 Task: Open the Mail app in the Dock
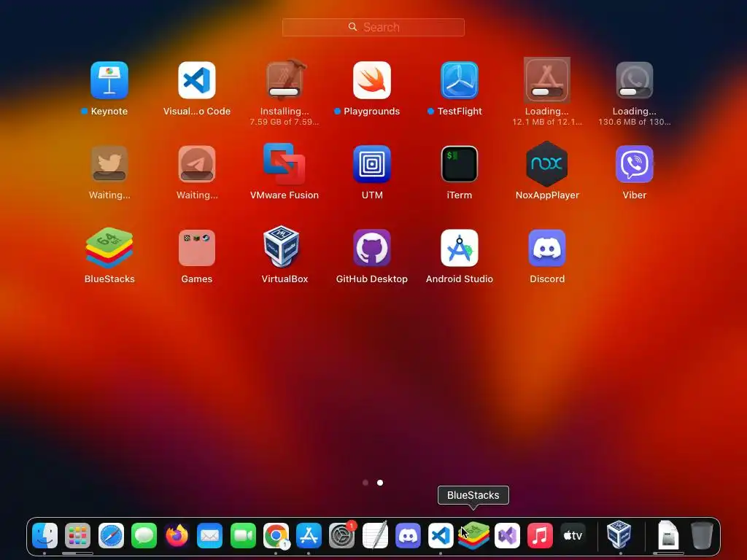tap(210, 535)
